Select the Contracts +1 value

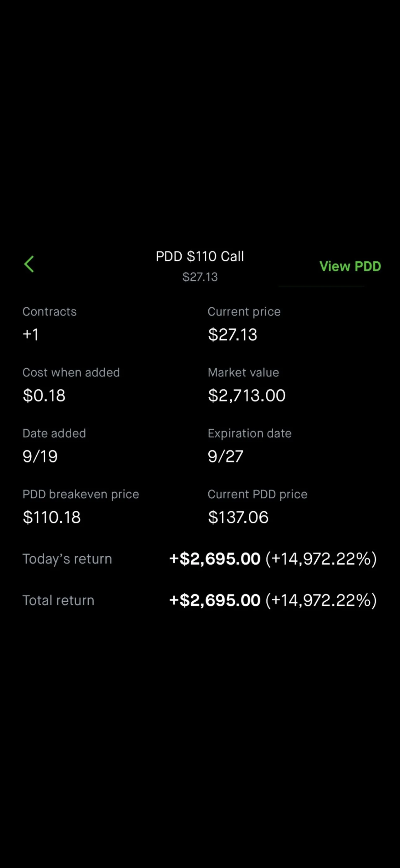point(31,335)
